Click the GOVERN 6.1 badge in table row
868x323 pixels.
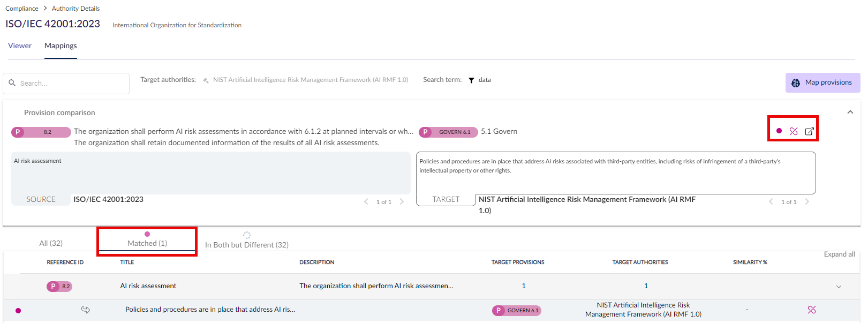(x=517, y=310)
